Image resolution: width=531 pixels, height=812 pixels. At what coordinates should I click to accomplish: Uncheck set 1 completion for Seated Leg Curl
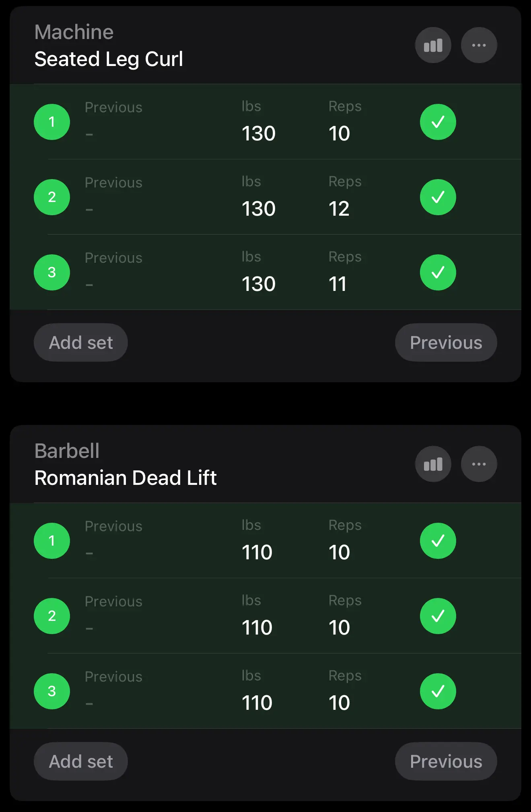438,122
